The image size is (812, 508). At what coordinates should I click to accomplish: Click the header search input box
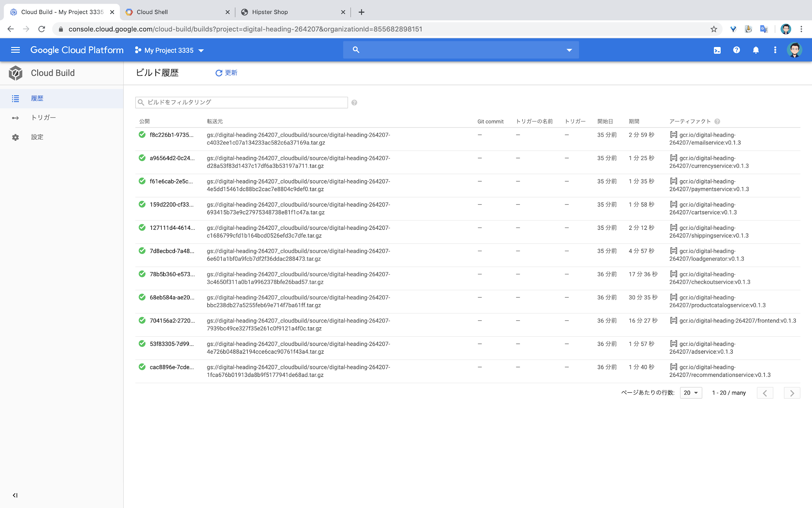point(461,50)
